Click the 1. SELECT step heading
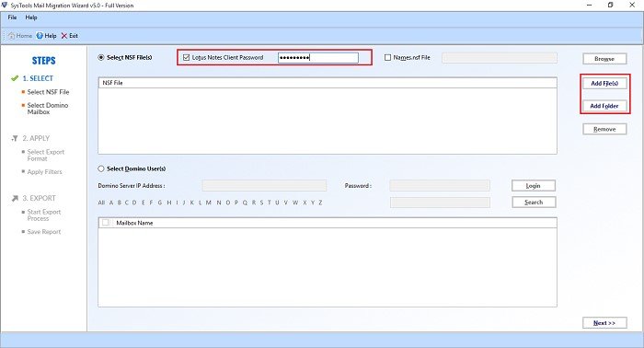Viewport: 644px width, 348px height. pos(38,78)
